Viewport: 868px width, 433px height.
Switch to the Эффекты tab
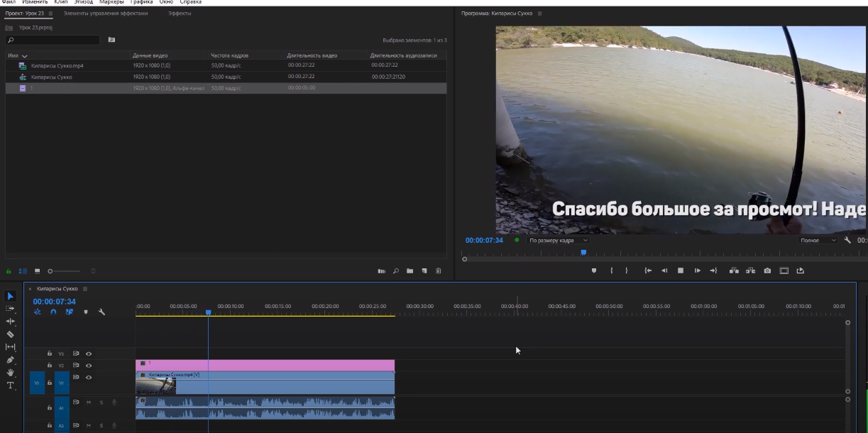point(180,12)
